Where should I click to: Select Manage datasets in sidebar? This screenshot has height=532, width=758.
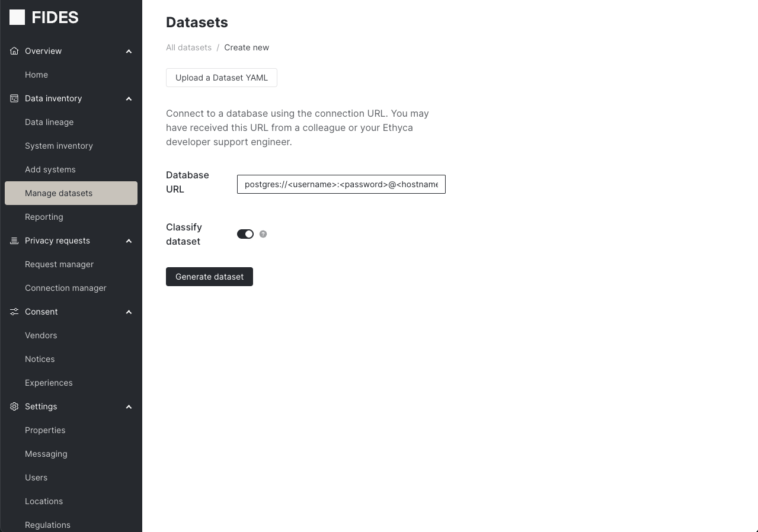(71, 193)
